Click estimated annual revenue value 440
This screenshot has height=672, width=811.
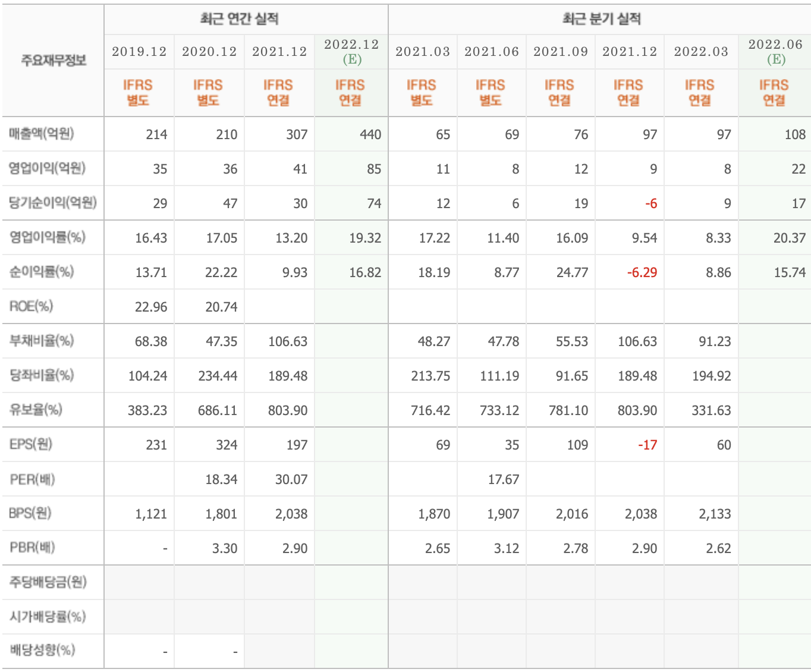(x=370, y=134)
